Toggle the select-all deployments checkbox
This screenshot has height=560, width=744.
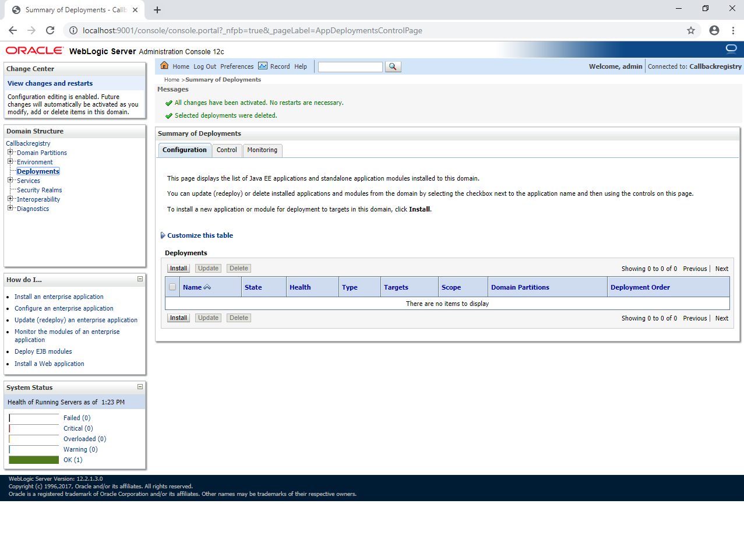[x=172, y=287]
